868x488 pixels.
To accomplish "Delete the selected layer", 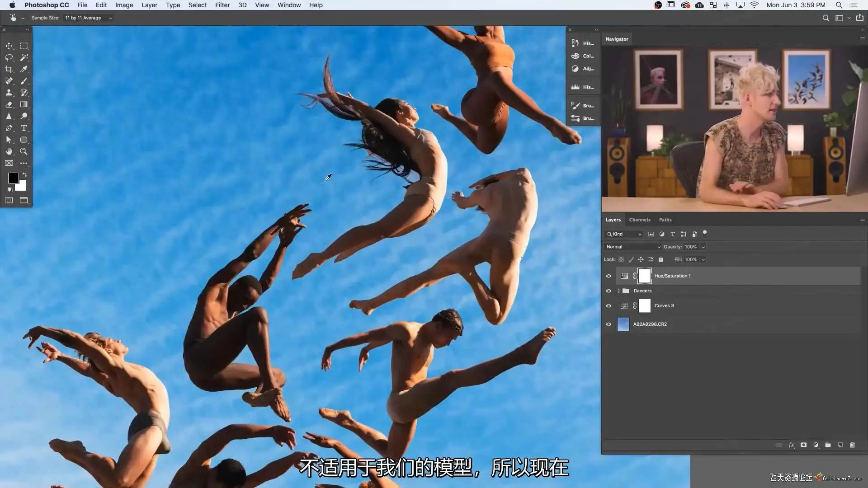I will pos(852,445).
